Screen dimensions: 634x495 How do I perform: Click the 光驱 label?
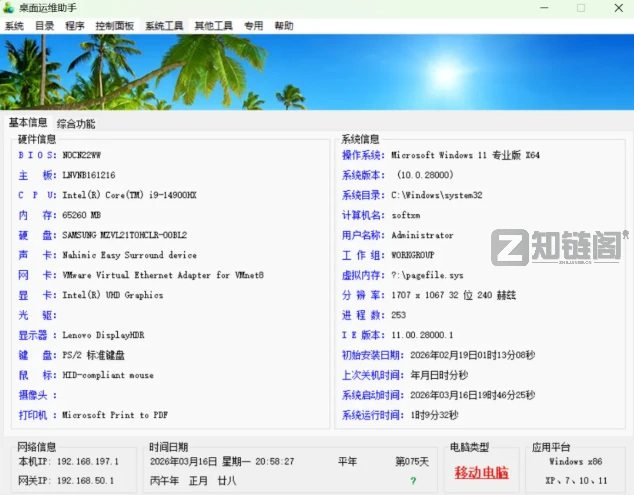click(37, 315)
